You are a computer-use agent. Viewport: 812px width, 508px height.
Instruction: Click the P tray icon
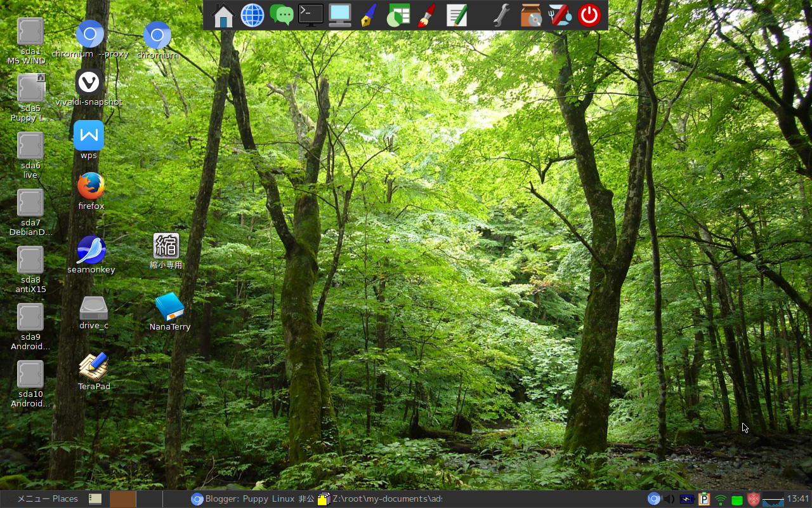point(704,499)
